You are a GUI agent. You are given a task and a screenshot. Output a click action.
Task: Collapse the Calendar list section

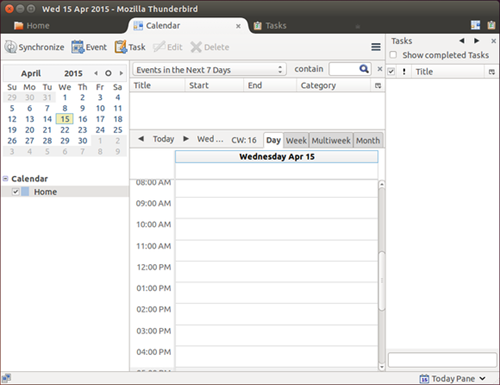pos(6,179)
